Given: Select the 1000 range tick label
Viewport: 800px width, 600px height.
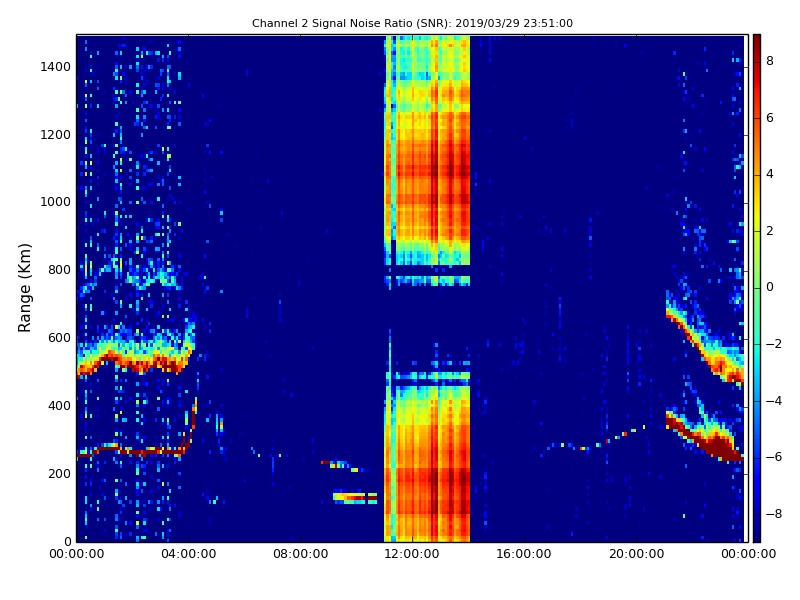Looking at the screenshot, I should click(x=56, y=202).
